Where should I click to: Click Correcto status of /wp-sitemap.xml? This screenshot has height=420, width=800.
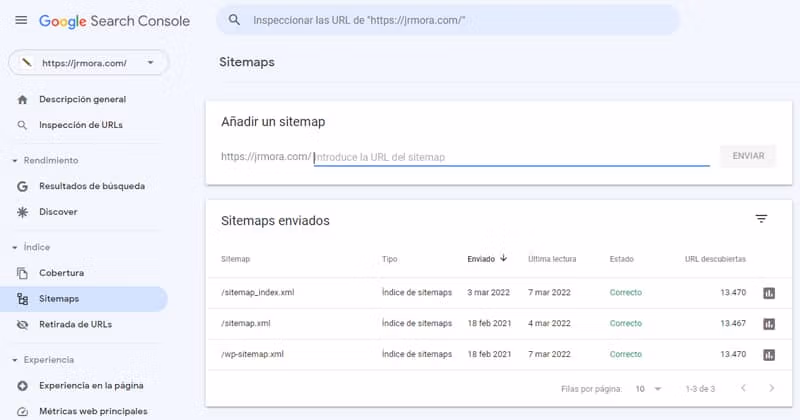pos(626,354)
